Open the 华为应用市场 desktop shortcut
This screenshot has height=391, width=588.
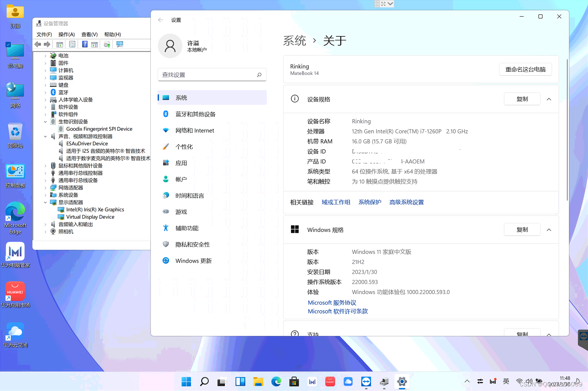pyautogui.click(x=15, y=295)
